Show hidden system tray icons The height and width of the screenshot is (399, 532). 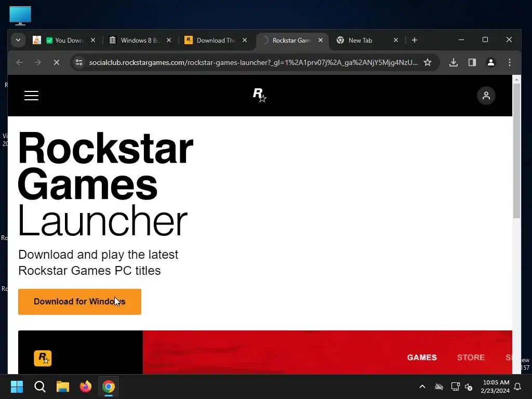tap(422, 387)
